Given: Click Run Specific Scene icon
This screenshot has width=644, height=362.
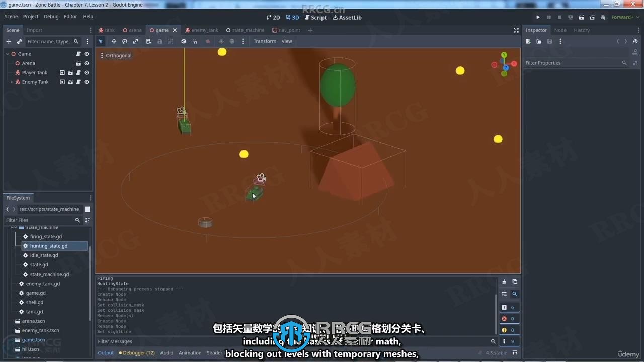Looking at the screenshot, I should 592,17.
